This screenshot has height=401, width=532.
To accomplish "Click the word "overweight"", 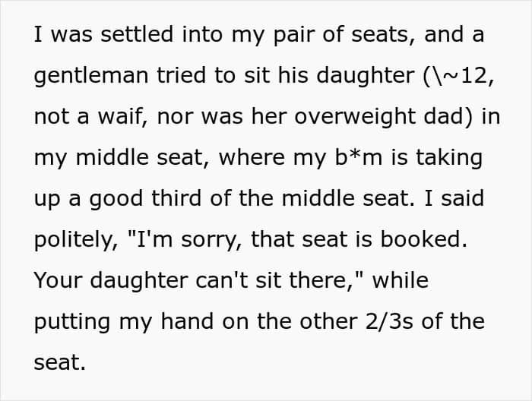I will [354, 117].
